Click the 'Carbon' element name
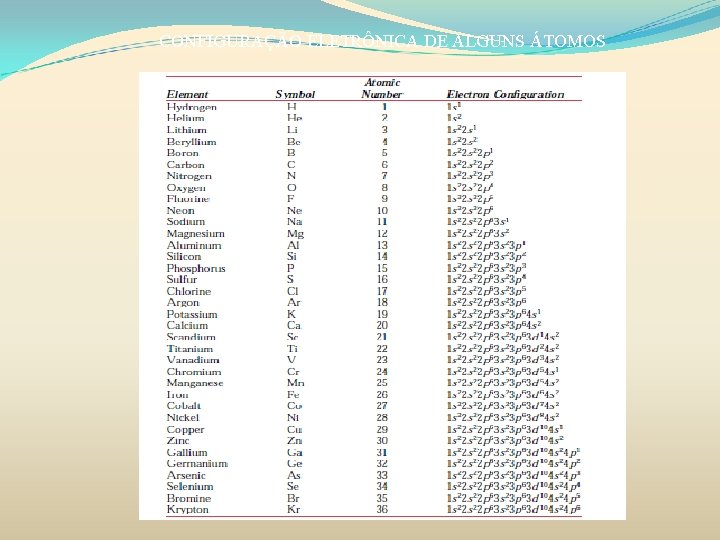The image size is (720, 540). point(186,164)
